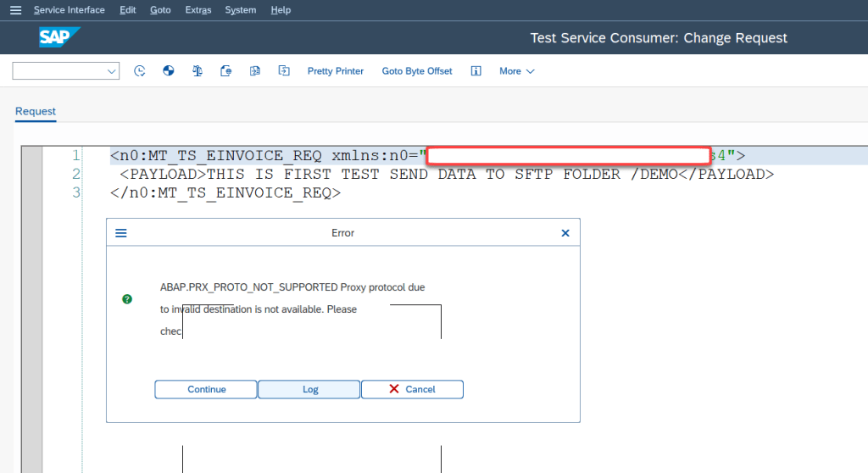Click Pretty Printer in the toolbar
The width and height of the screenshot is (868, 473).
335,71
